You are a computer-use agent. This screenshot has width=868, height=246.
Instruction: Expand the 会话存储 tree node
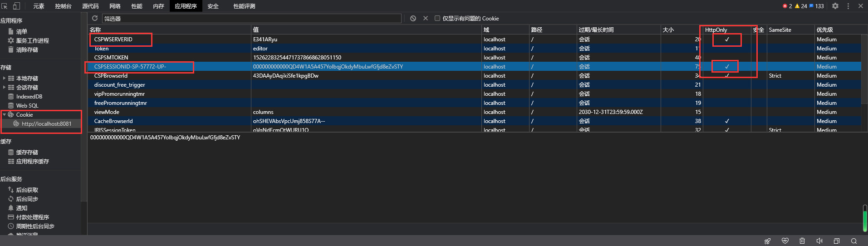click(4, 87)
